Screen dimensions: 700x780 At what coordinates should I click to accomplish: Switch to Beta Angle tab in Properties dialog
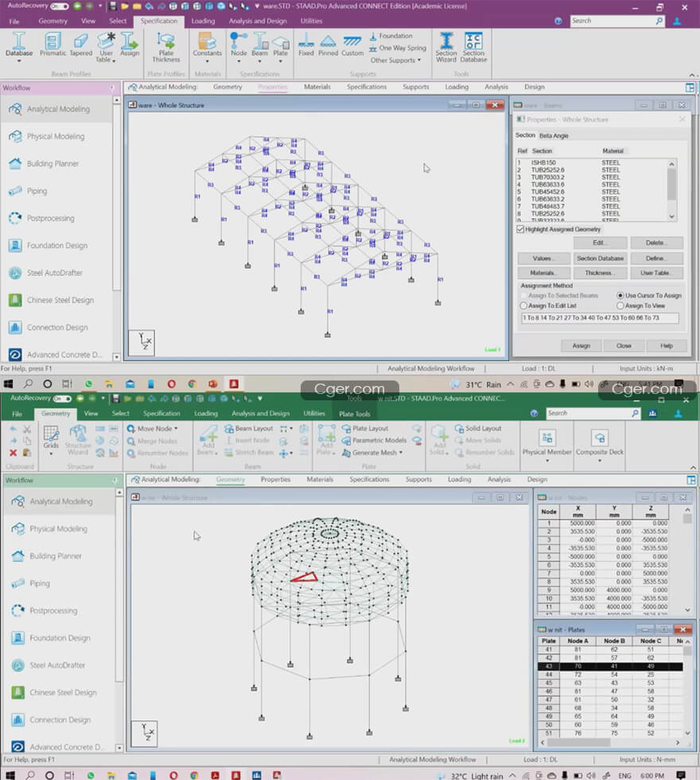point(554,136)
